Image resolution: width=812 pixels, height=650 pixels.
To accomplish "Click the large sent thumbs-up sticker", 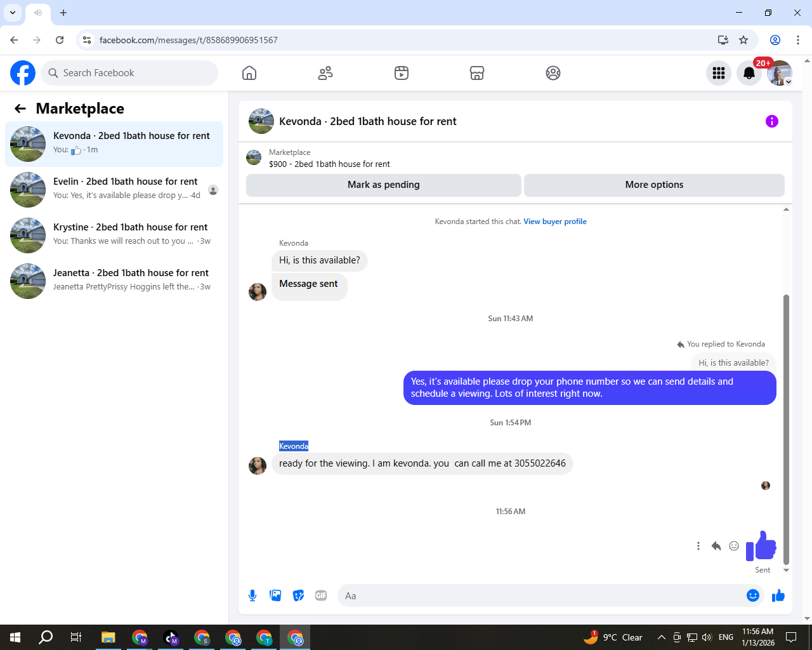I will click(761, 546).
